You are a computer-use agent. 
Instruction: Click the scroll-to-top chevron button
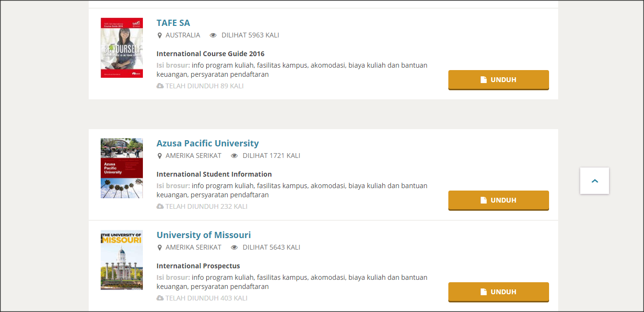point(595,181)
